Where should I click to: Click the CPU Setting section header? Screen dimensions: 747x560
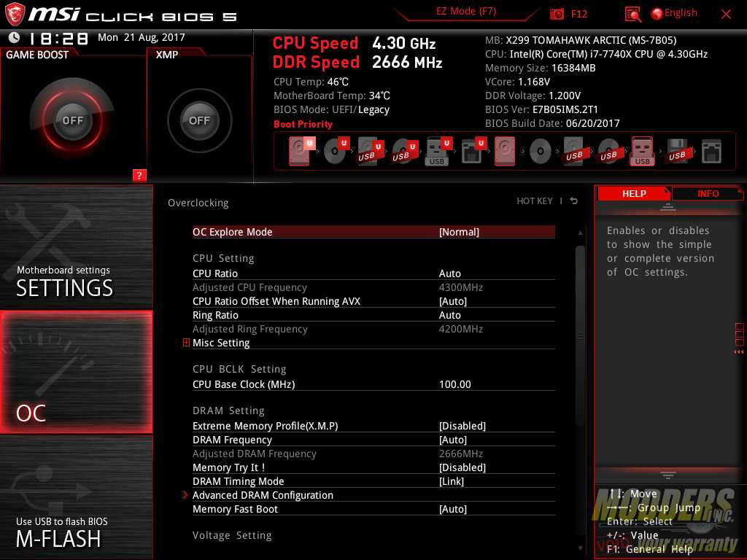[x=223, y=257]
